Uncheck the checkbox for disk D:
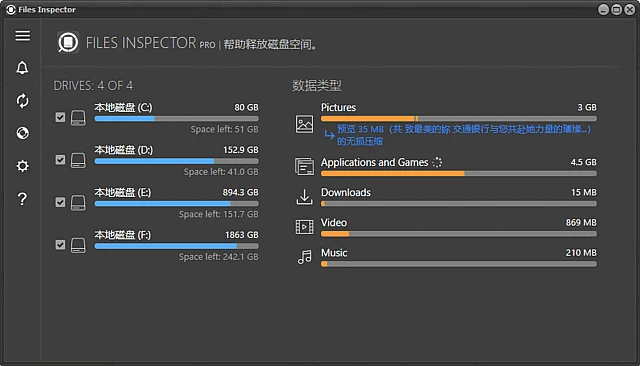Image resolution: width=640 pixels, height=366 pixels. click(60, 160)
